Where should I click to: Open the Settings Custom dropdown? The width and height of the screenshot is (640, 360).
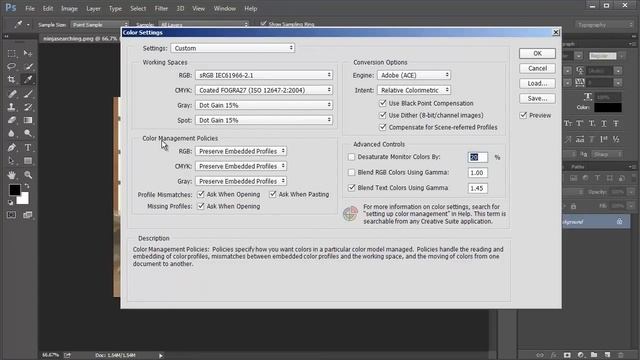point(233,48)
